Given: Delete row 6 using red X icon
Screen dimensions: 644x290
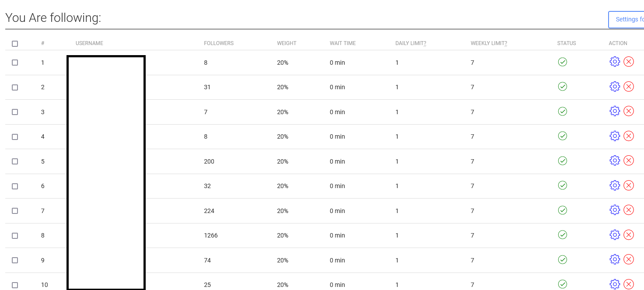Looking at the screenshot, I should point(629,185).
